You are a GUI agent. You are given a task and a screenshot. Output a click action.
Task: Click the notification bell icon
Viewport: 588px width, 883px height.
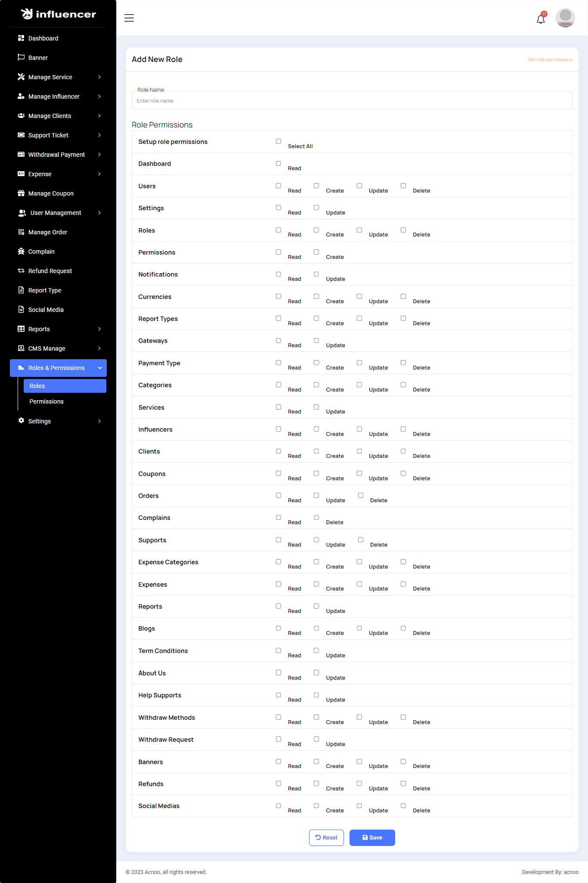point(541,19)
